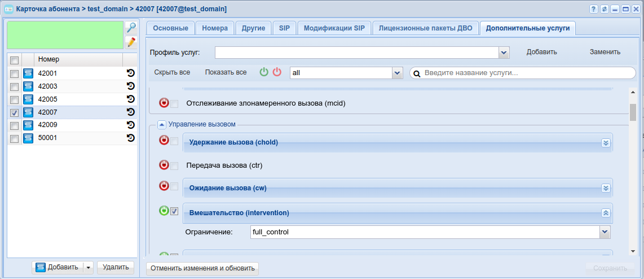This screenshot has height=279, width=644.
Task: Click the red power icon for Передача вызова (ctr)
Action: tap(164, 165)
